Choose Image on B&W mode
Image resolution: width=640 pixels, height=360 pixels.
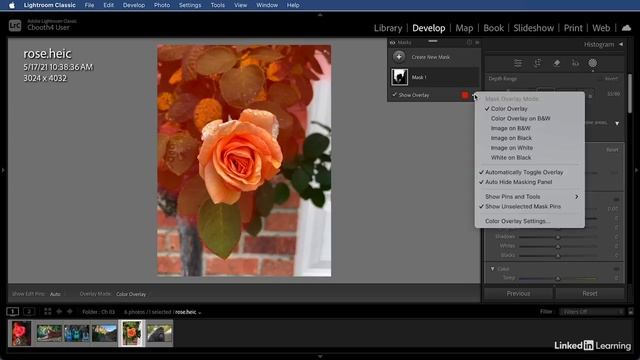[x=511, y=128]
